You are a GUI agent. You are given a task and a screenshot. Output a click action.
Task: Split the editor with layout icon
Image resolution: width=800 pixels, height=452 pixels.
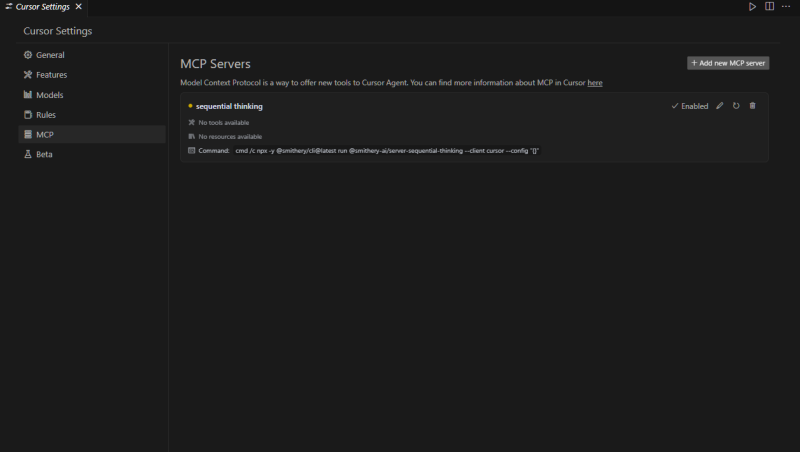click(769, 6)
